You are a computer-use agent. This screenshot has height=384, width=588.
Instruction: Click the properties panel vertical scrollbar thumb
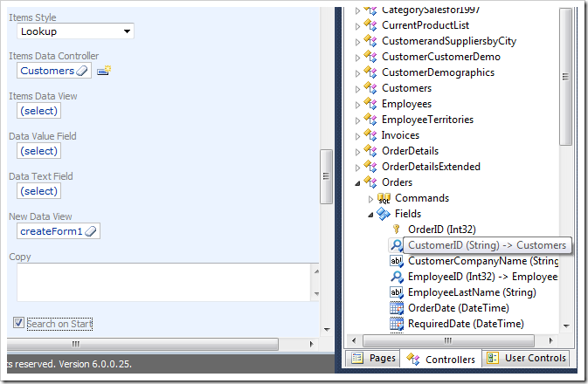[326, 176]
